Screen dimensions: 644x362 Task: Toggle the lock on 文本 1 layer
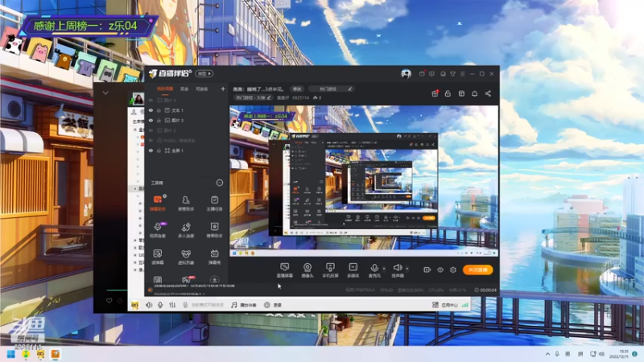coord(159,110)
